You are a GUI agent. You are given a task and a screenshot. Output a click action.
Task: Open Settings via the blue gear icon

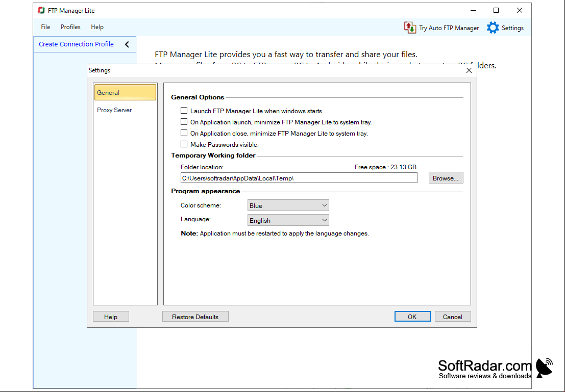[493, 28]
